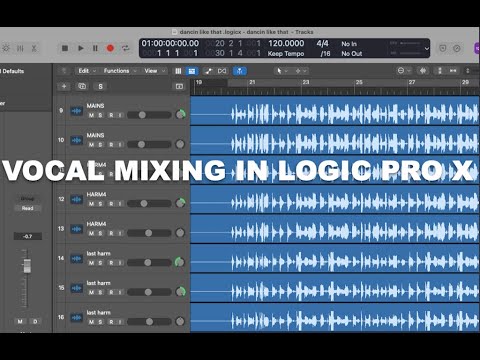480x360 pixels.
Task: Toggle Show Flex button
Action: pyautogui.click(x=222, y=71)
